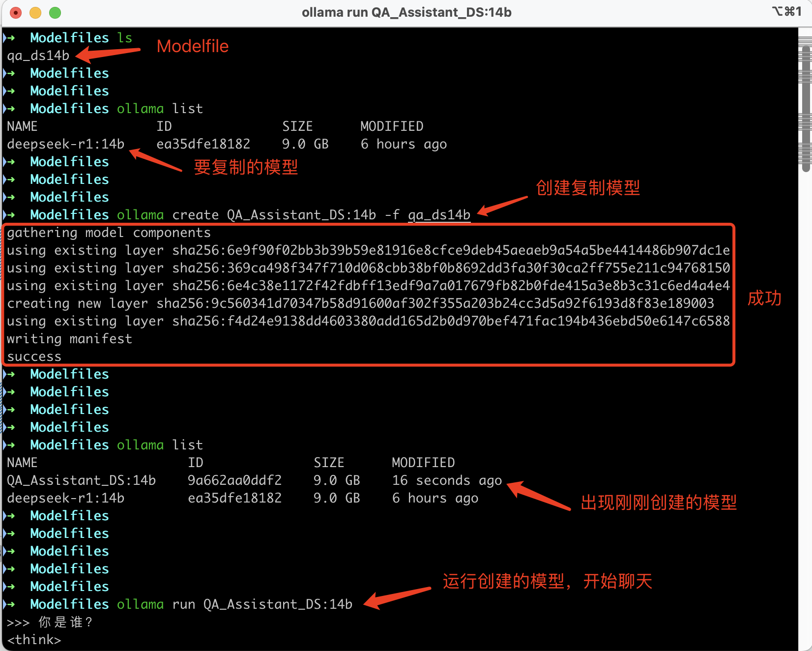This screenshot has width=812, height=651.
Task: Click the 'ID' header in second list table
Action: click(196, 463)
